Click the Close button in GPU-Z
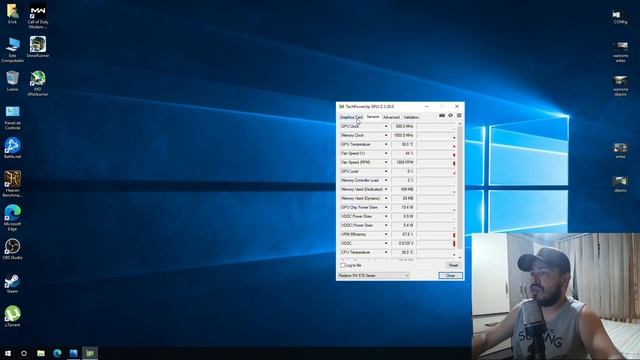 pos(451,276)
